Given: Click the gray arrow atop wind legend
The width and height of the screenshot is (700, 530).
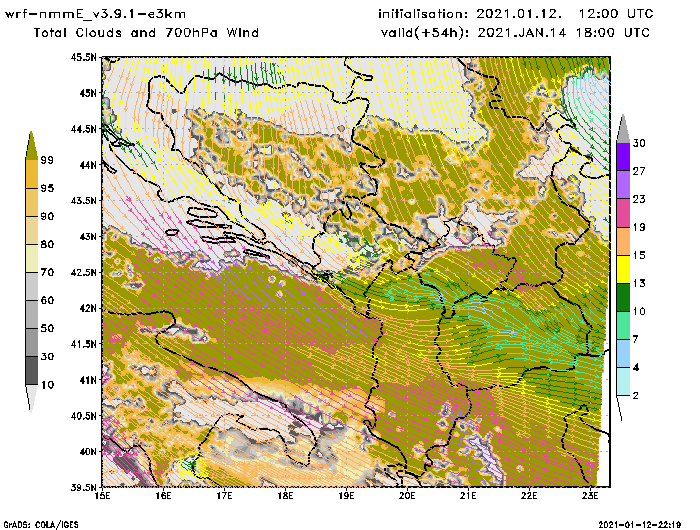Looking at the screenshot, I should (x=623, y=129).
